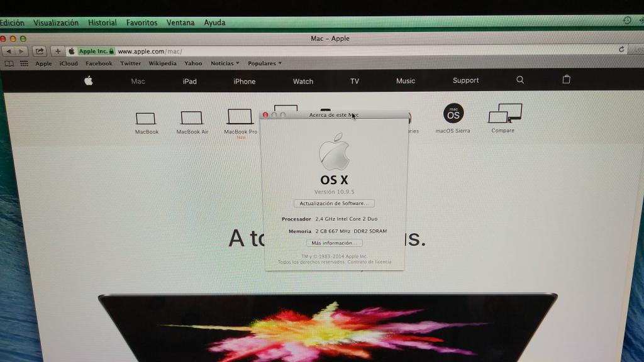The height and width of the screenshot is (362, 644).
Task: Open Contrato de licencia link
Action: (x=369, y=262)
